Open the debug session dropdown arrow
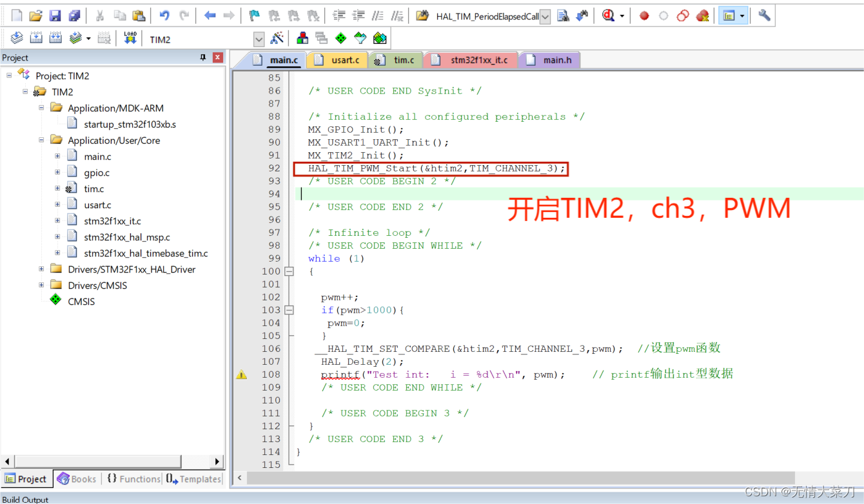 click(622, 15)
